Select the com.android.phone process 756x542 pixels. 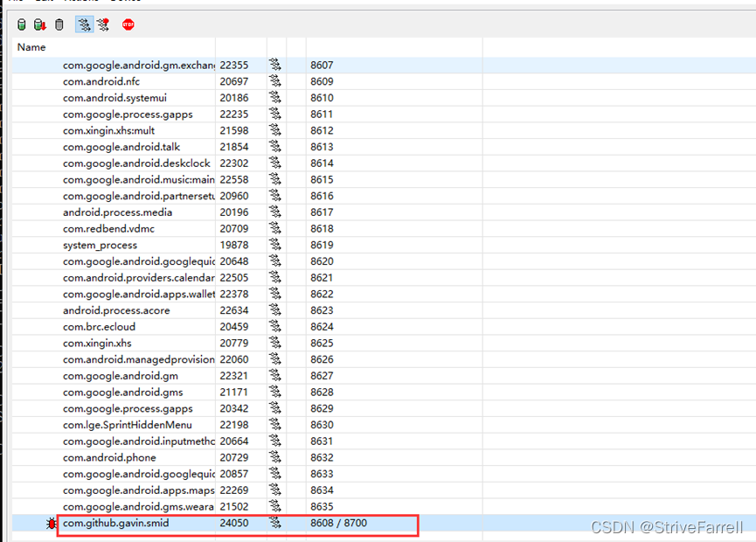109,457
